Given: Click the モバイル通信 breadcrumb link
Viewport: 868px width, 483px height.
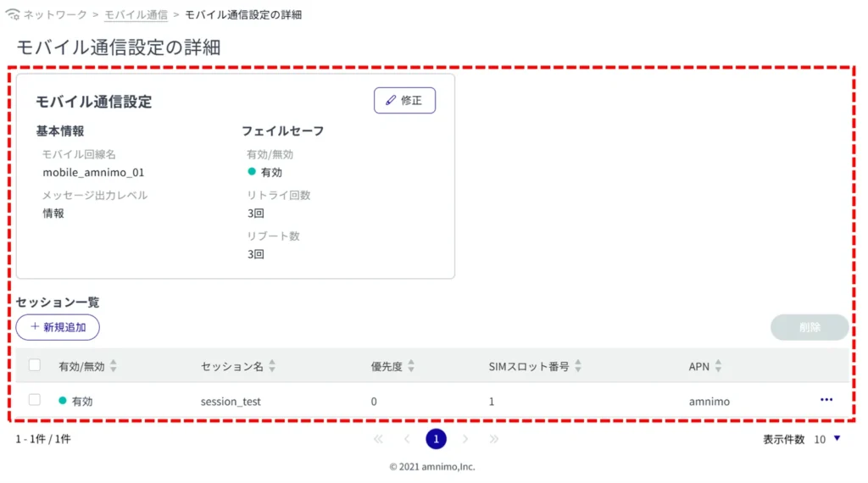Looking at the screenshot, I should [136, 15].
